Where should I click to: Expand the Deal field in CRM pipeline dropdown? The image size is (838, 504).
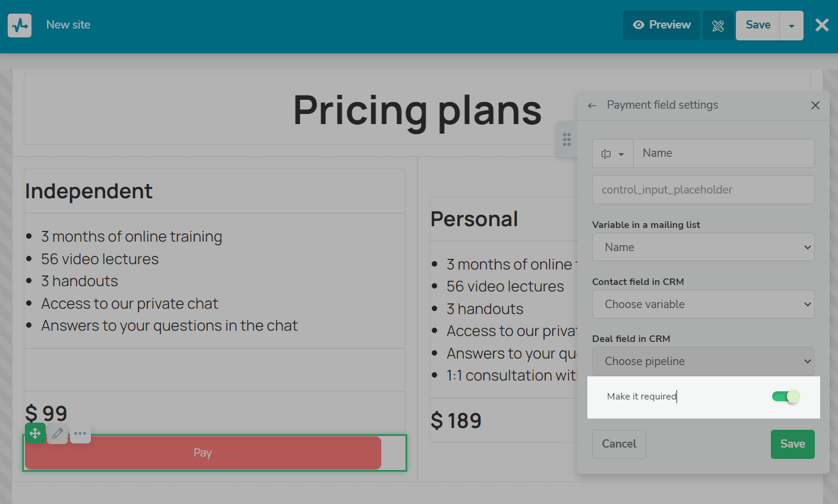click(x=703, y=361)
